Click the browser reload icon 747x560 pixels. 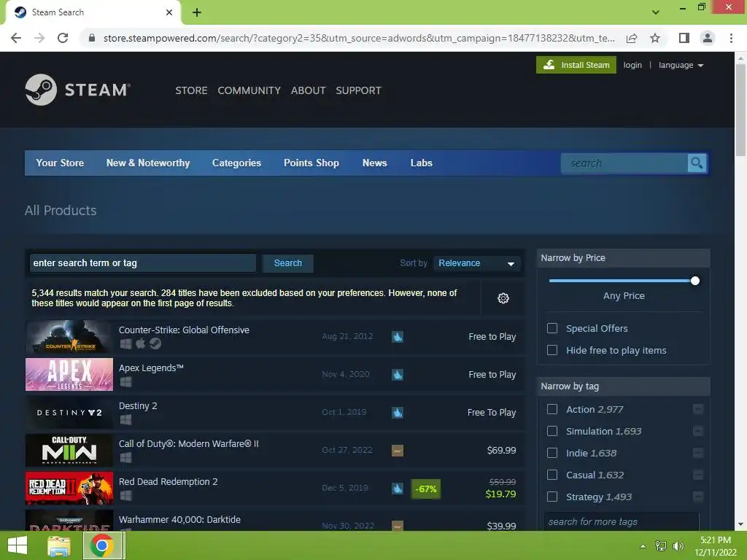point(63,38)
